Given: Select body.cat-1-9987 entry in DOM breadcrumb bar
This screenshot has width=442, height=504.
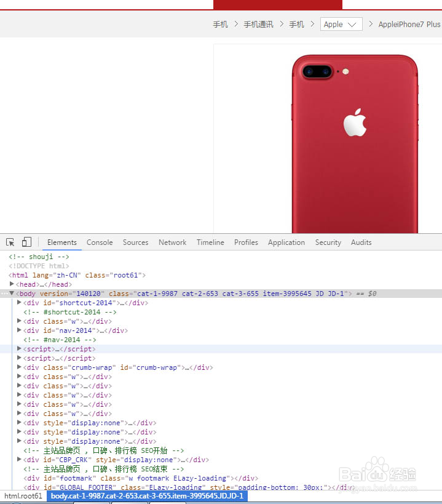Looking at the screenshot, I should [x=147, y=495].
